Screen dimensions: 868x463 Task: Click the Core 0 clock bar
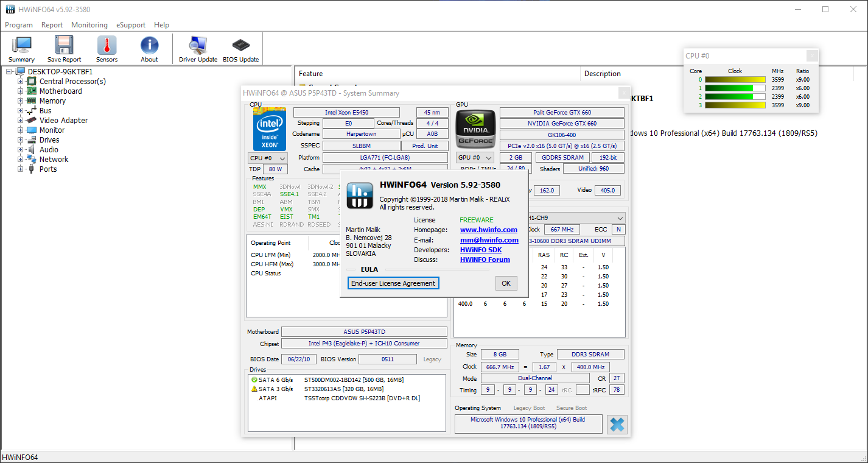click(x=735, y=80)
